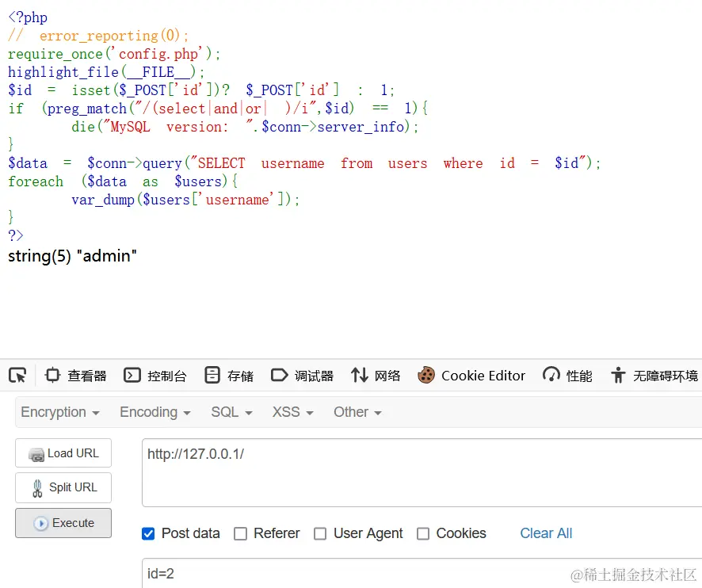Click the Load URL button

[x=63, y=453]
